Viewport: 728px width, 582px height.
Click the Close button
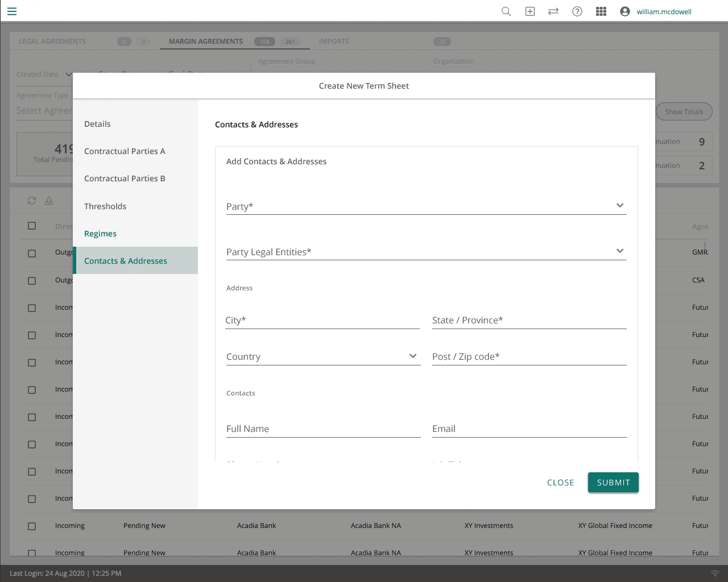(x=560, y=483)
